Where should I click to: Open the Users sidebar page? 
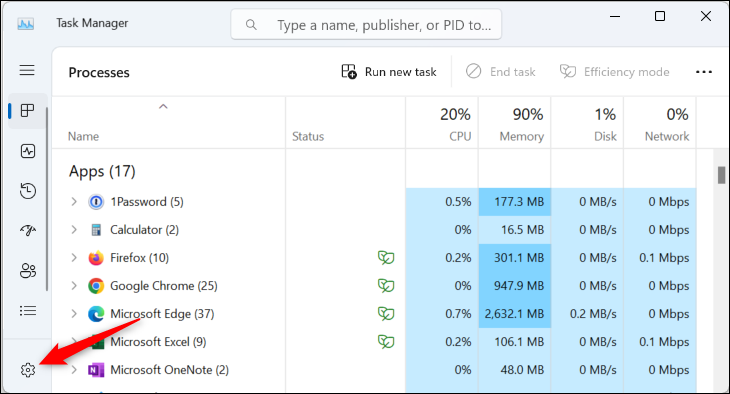pyautogui.click(x=28, y=271)
